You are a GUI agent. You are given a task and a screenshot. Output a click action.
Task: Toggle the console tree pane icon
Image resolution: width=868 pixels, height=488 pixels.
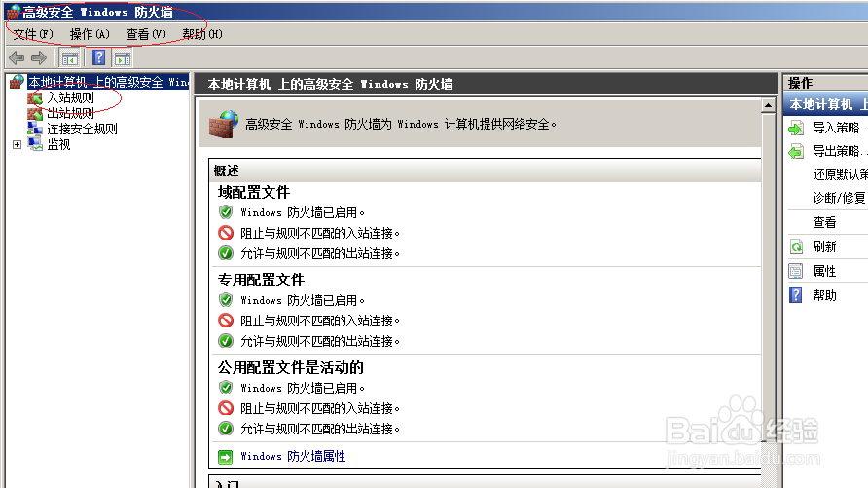tap(70, 58)
